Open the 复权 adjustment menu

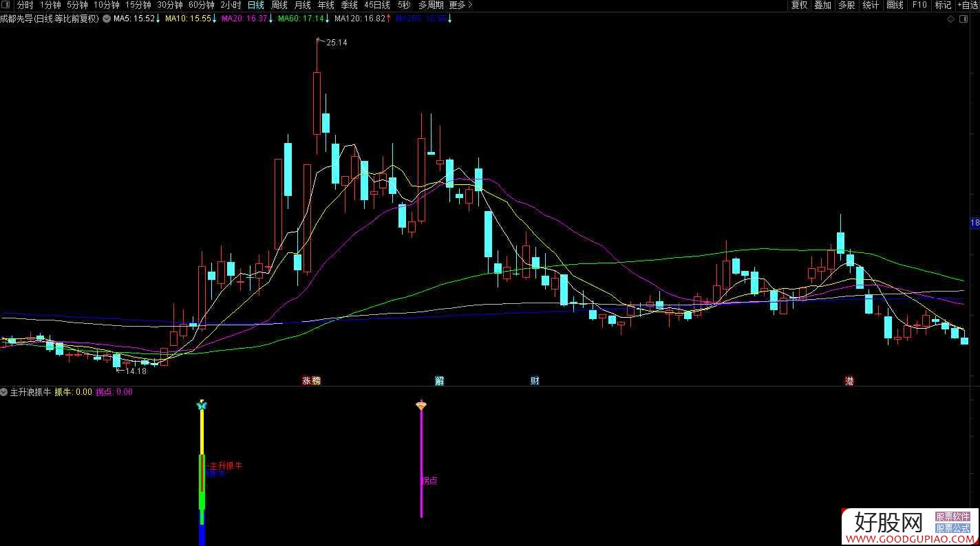coord(799,5)
